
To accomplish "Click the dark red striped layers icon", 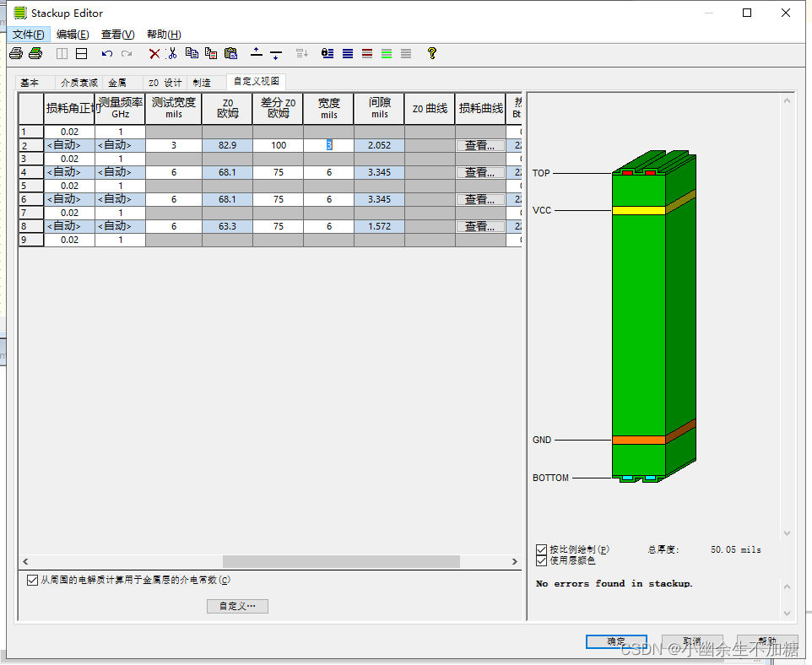I will 367,53.
